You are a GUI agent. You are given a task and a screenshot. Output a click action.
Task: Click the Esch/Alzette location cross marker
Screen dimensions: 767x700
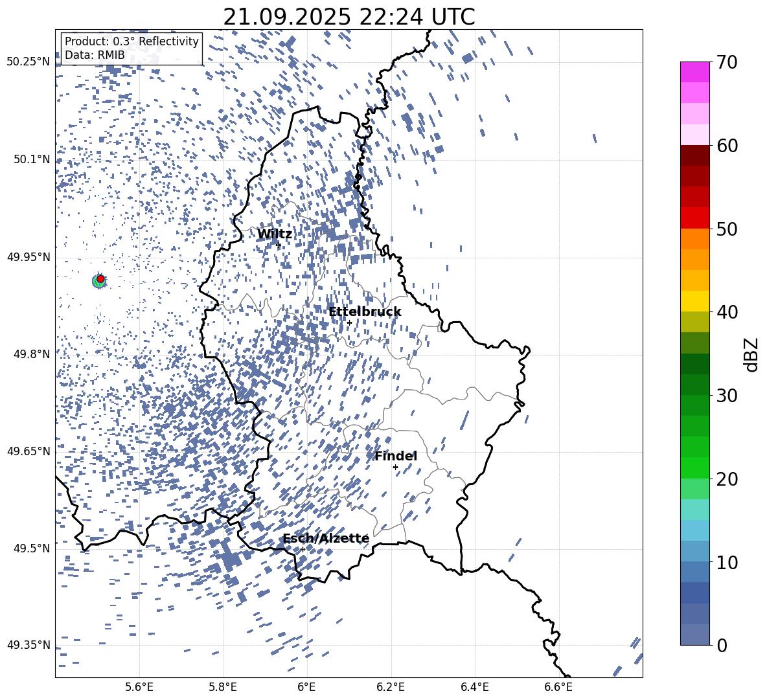click(x=303, y=549)
